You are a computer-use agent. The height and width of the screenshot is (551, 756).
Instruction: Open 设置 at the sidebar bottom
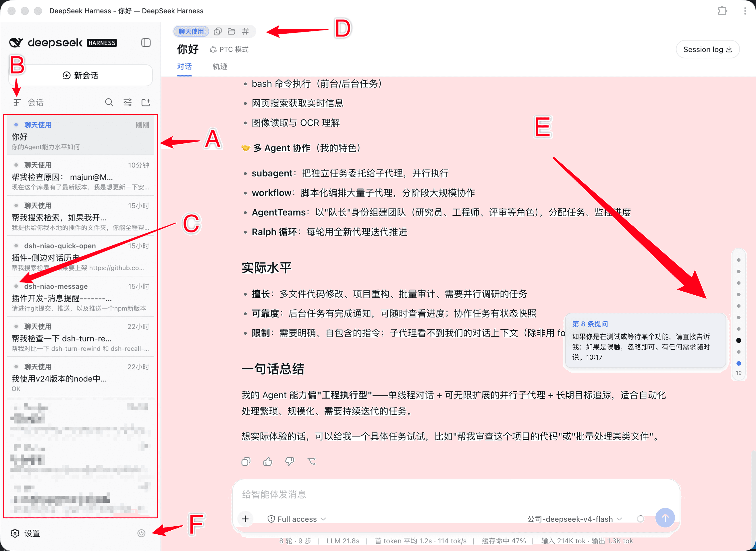tap(25, 533)
